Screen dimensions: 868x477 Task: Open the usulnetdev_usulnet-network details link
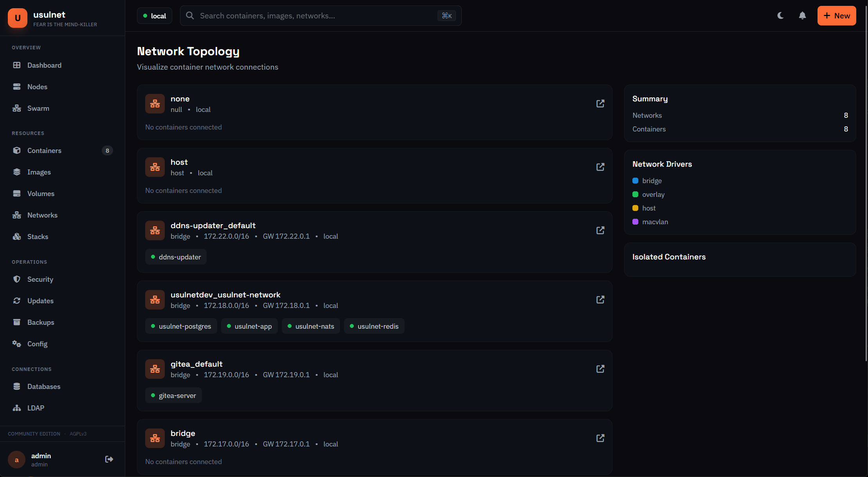[600, 299]
